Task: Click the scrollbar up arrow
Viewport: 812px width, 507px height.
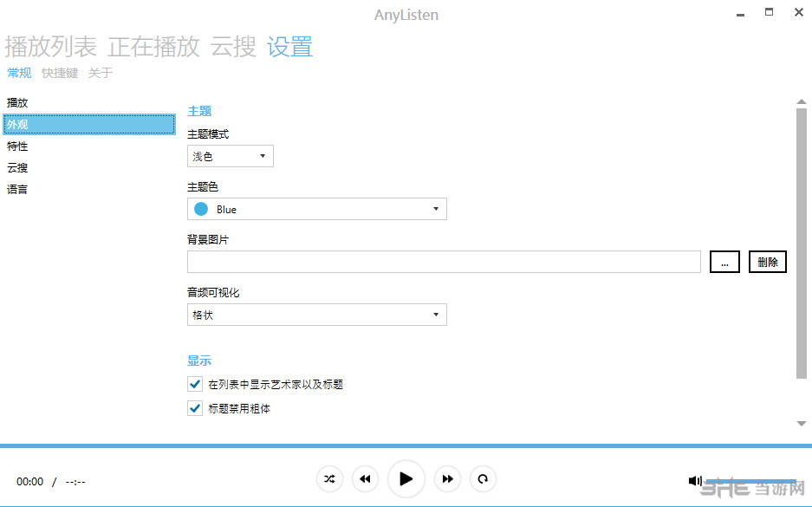Action: point(802,101)
